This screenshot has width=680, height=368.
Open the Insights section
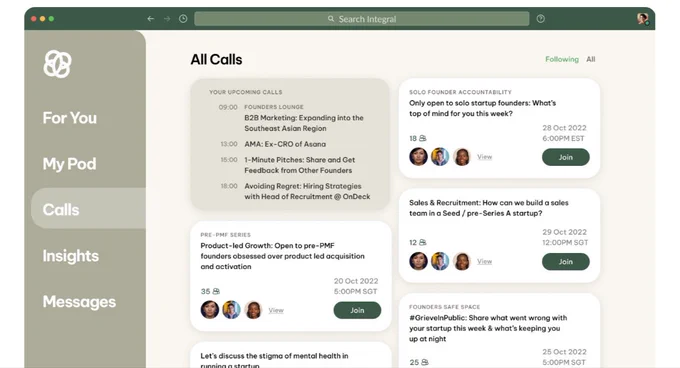[71, 256]
